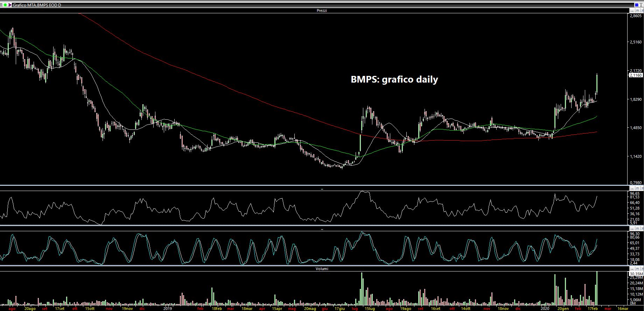Click the 1,4850 price axis label
Image resolution: width=644 pixels, height=311 pixels.
(636, 128)
